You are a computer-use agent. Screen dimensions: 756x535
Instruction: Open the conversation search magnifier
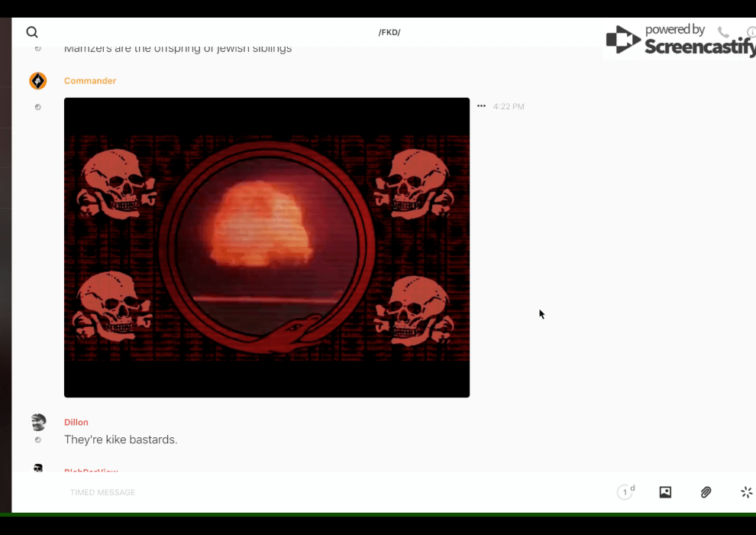pyautogui.click(x=32, y=32)
